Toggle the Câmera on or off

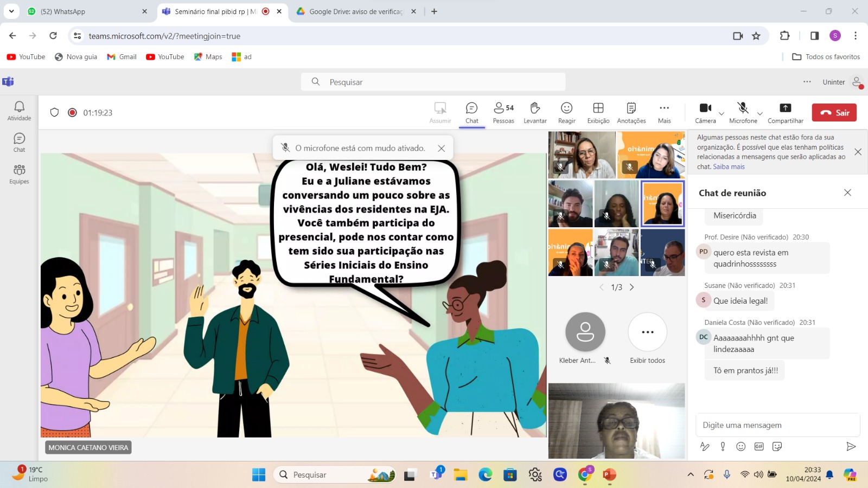pyautogui.click(x=705, y=112)
